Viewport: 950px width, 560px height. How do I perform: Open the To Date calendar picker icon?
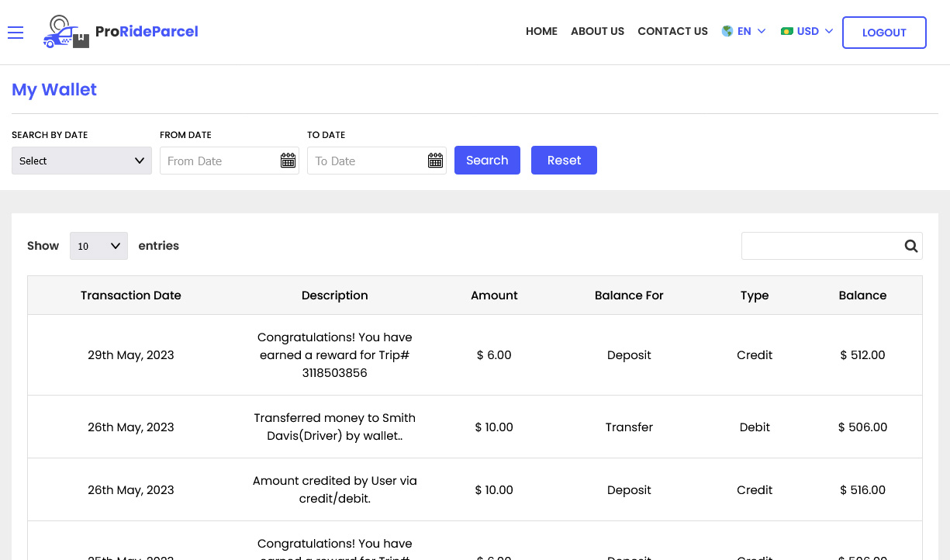point(435,161)
